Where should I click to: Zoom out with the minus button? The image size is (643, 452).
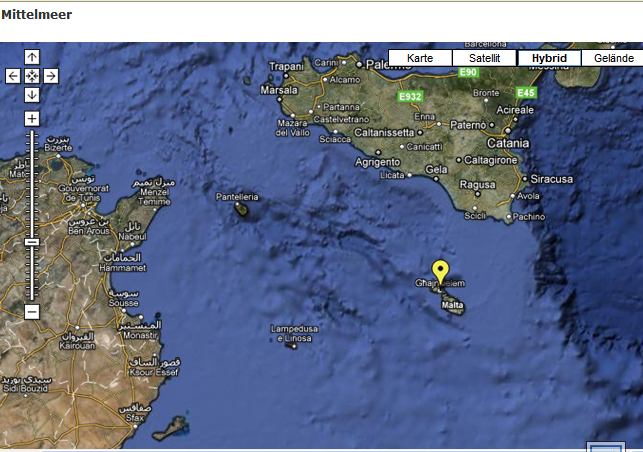(x=32, y=311)
